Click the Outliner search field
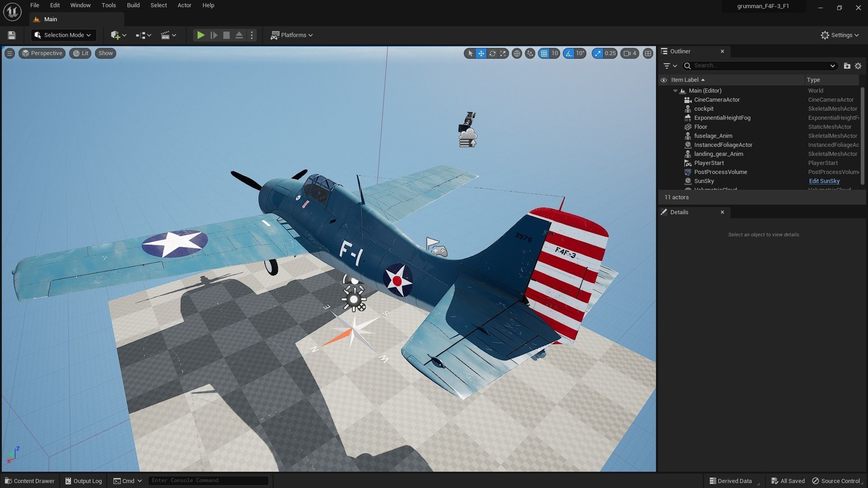 point(759,66)
